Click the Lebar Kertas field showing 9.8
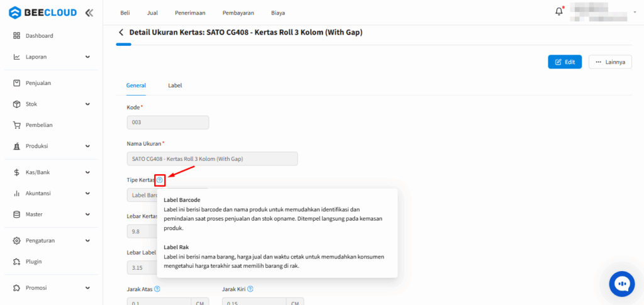The width and height of the screenshot is (644, 305). click(142, 231)
